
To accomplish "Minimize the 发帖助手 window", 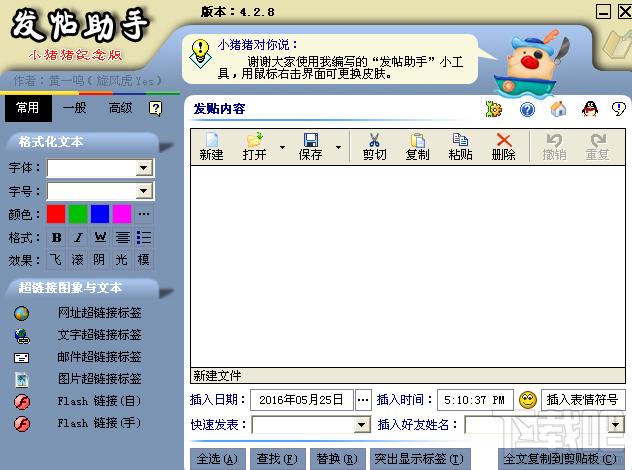I will (x=603, y=12).
